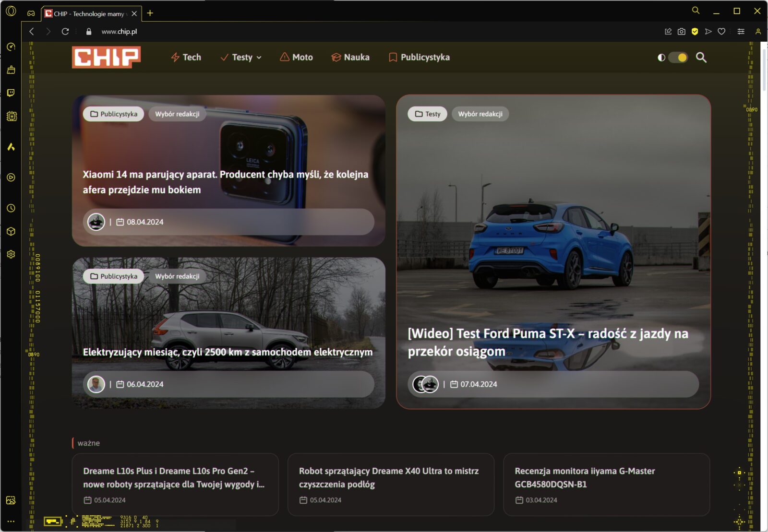Image resolution: width=768 pixels, height=532 pixels.
Task: Click the Testy category tag on Ford Puma card
Action: [427, 114]
